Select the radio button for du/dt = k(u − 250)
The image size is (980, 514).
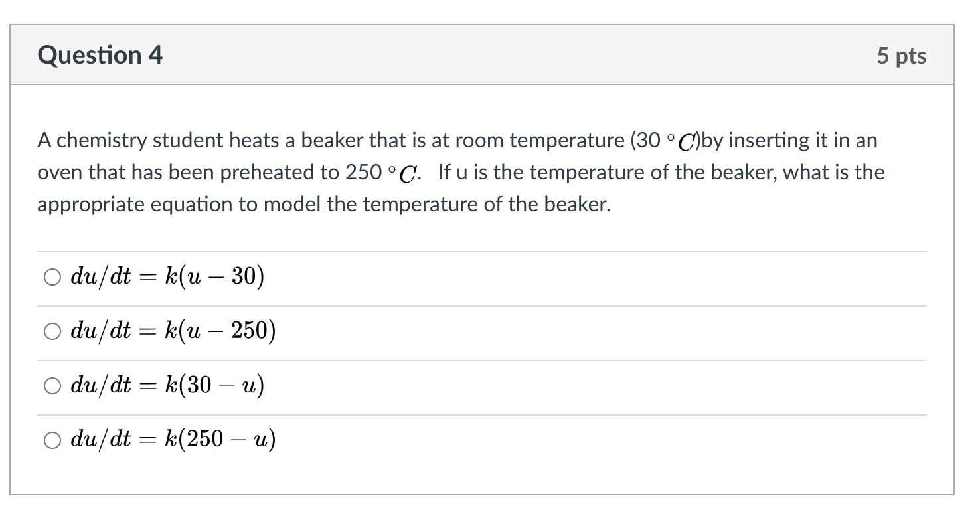[52, 331]
